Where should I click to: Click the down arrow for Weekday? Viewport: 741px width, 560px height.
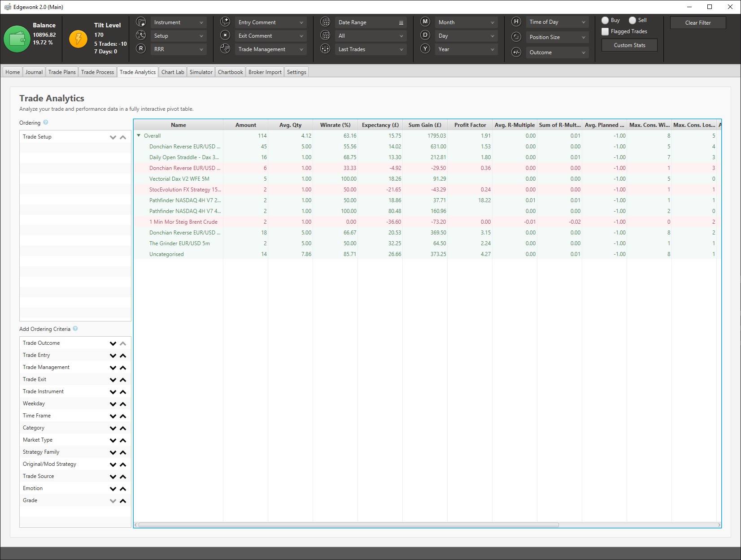[x=113, y=404]
